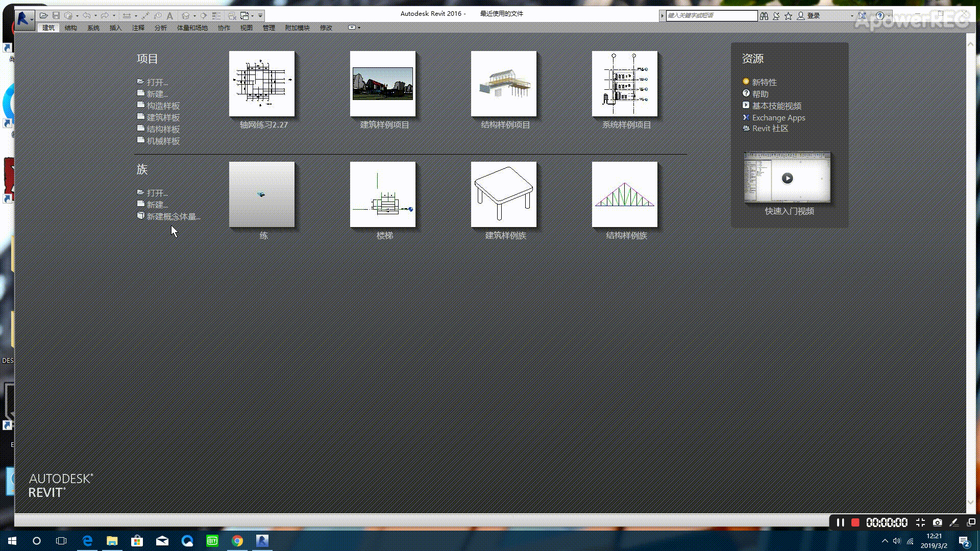Image resolution: width=980 pixels, height=551 pixels.
Task: Click the Text tool 'A' icon
Action: [x=170, y=16]
